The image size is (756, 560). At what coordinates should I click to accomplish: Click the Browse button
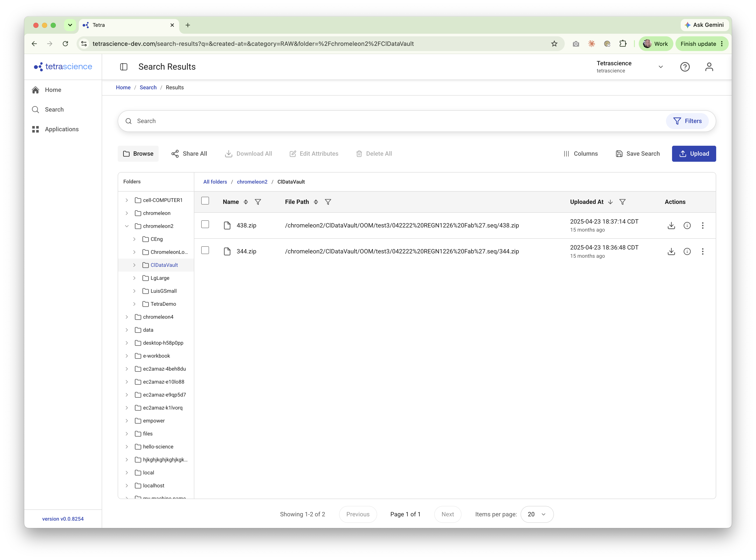pos(138,154)
